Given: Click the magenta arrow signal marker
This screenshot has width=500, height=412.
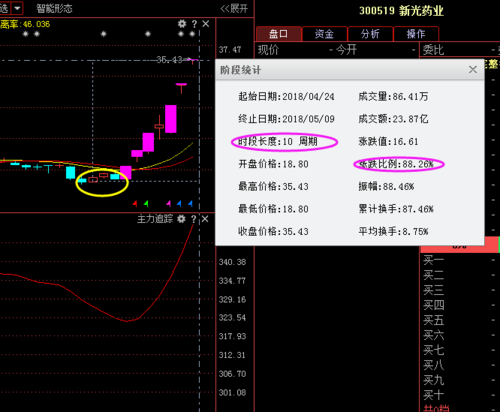Looking at the screenshot, I should point(169,203).
